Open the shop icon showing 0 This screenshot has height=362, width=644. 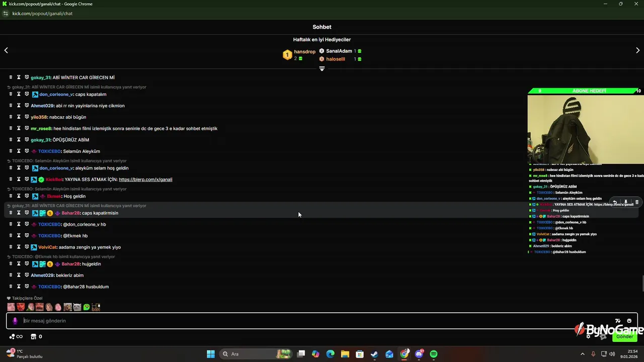point(36,336)
